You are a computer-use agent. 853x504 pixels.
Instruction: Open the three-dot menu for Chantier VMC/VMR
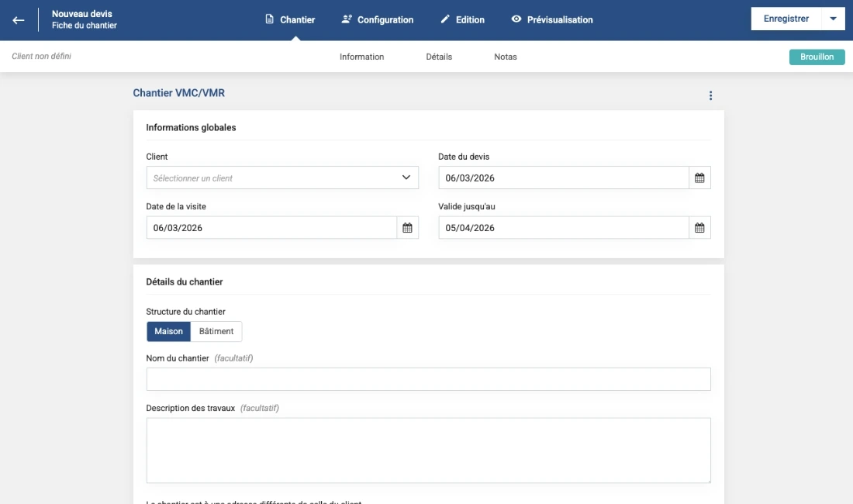pos(710,96)
